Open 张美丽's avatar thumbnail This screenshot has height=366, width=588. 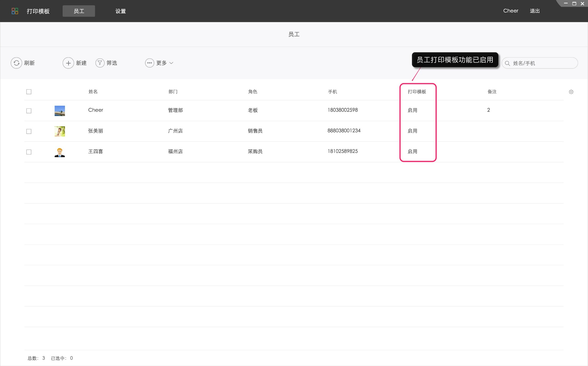click(60, 131)
